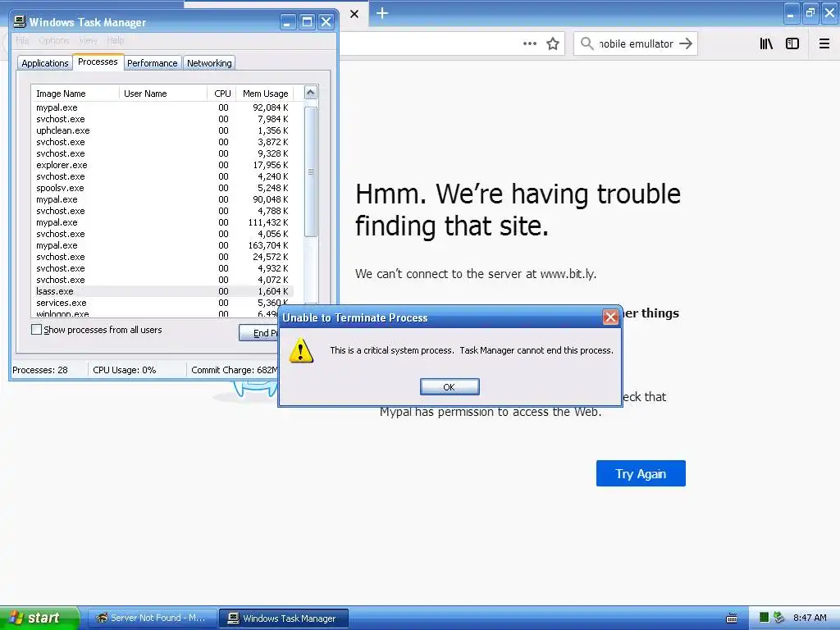The image size is (840, 630).
Task: Open the Windows Start menu
Action: 39,618
